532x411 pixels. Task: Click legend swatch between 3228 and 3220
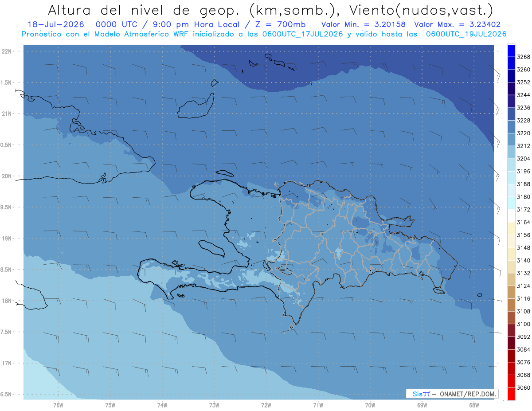pos(511,127)
